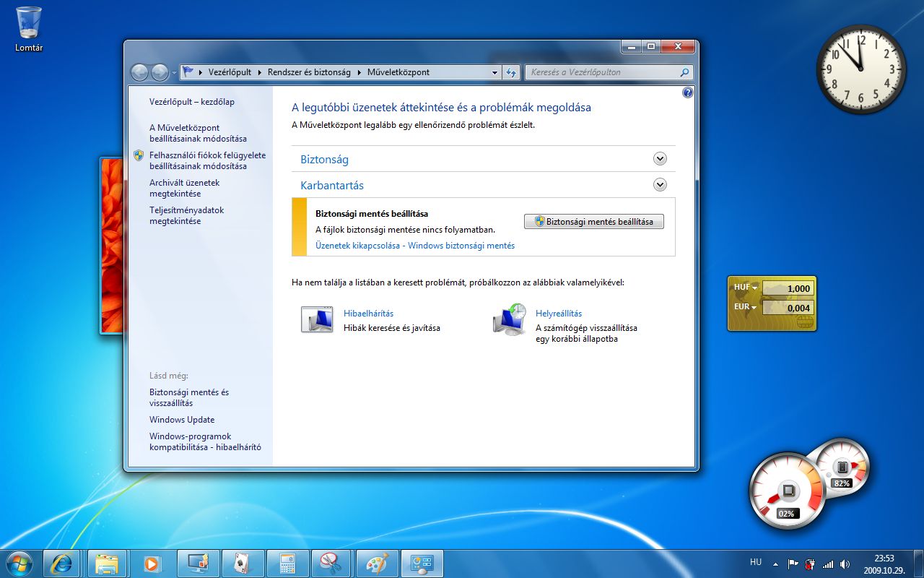The height and width of the screenshot is (578, 924).
Task: Click the help question mark icon
Action: tap(687, 92)
